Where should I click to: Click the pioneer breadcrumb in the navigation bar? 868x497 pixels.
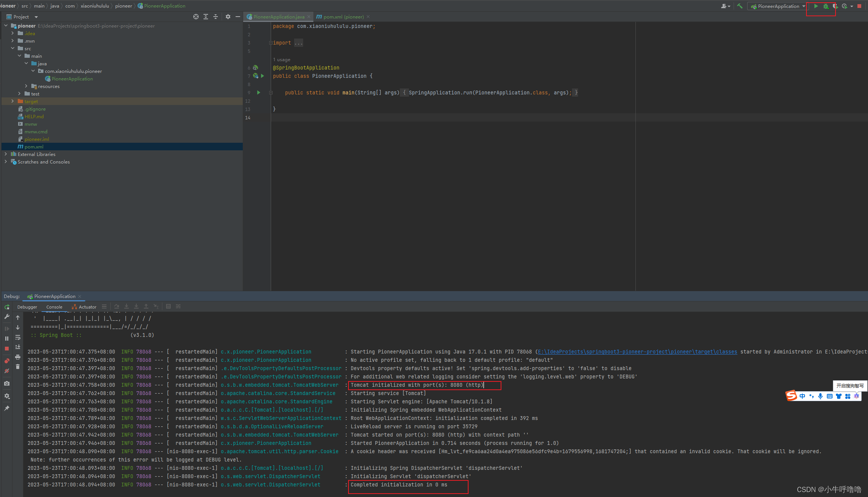123,6
